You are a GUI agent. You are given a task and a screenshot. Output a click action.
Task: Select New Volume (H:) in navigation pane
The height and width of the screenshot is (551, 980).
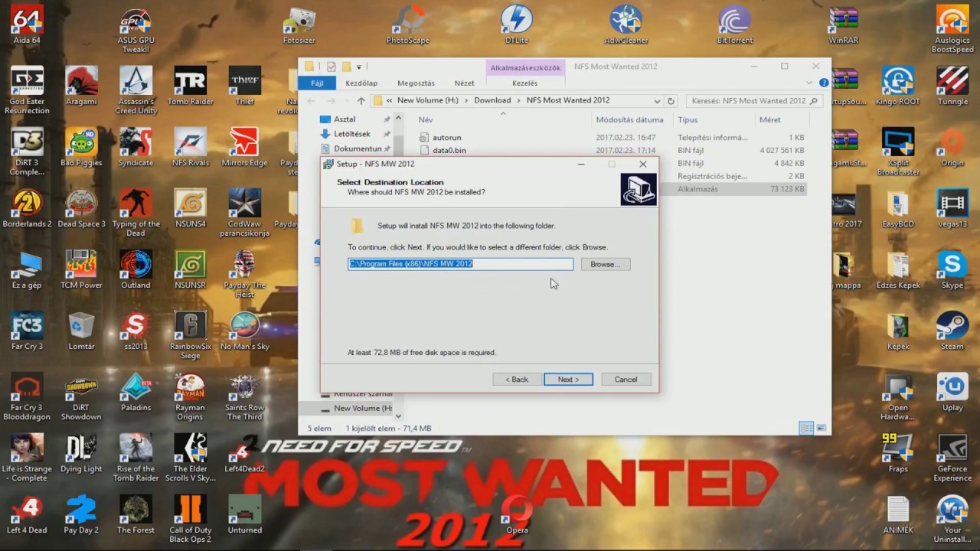coord(362,409)
